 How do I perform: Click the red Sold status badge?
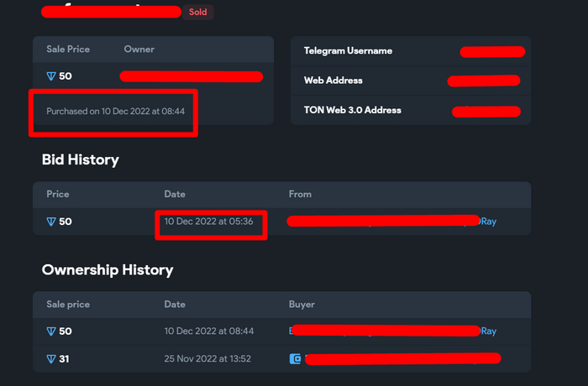pos(198,13)
